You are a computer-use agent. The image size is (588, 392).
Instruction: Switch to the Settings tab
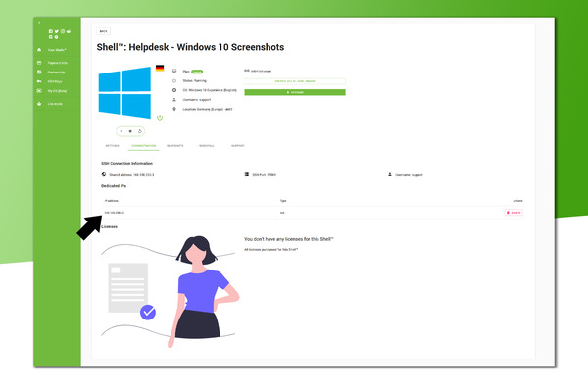coord(112,145)
